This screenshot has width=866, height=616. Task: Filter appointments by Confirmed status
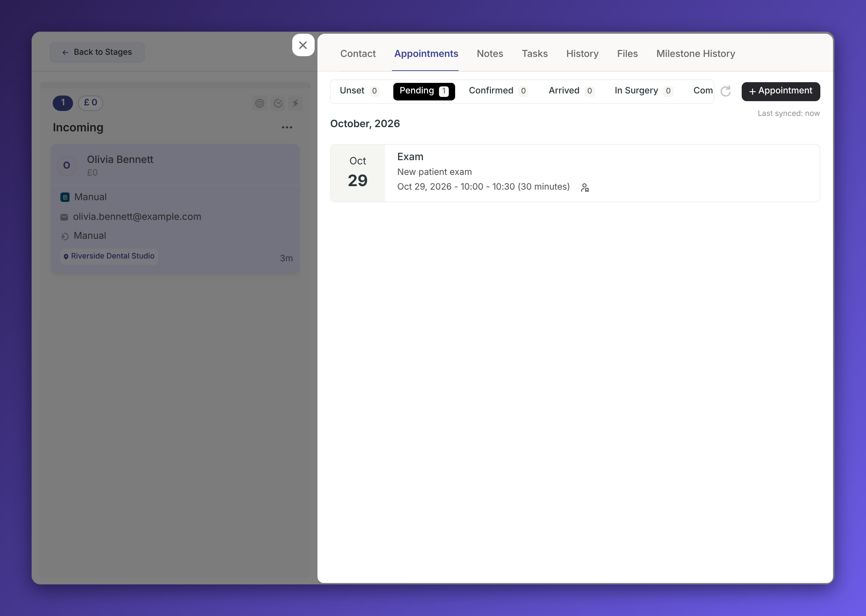tap(498, 91)
